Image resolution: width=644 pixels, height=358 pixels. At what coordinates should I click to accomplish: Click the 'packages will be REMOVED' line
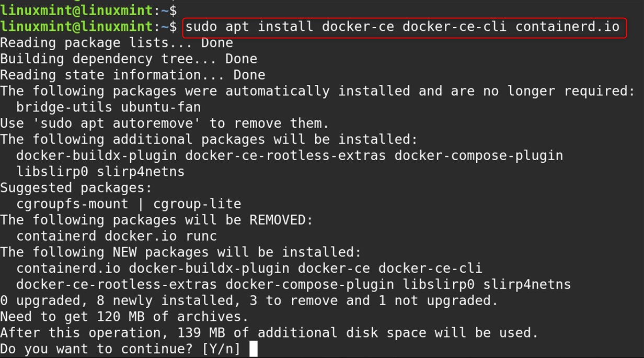point(157,220)
